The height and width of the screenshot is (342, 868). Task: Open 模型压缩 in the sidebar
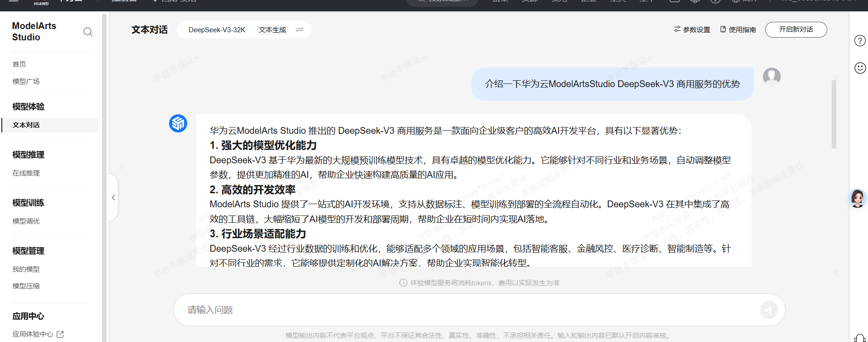click(x=26, y=286)
